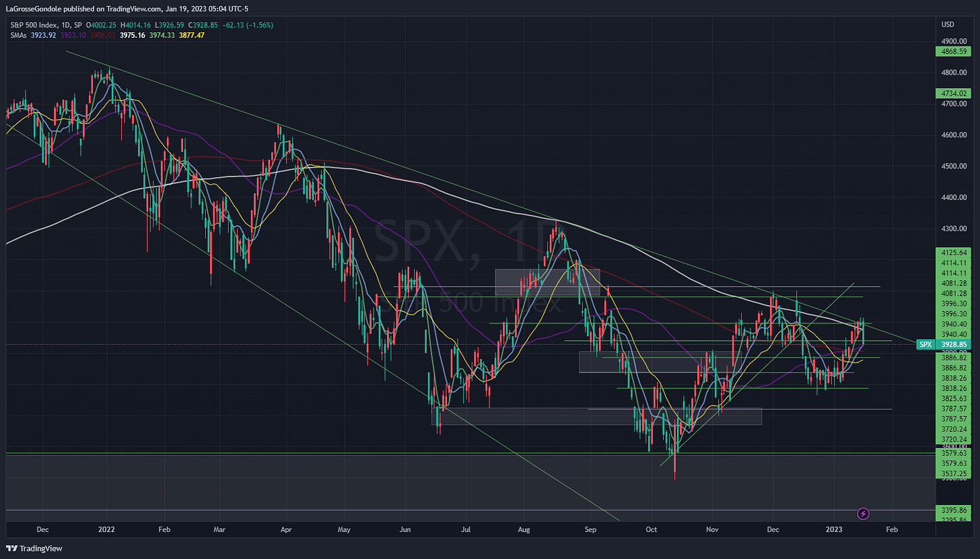Click the Jun time axis label

405,531
